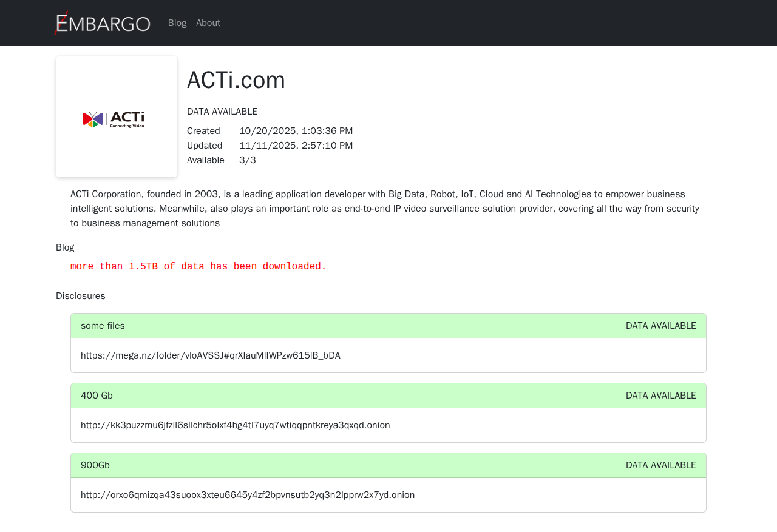Click the DATA AVAILABLE status under heading
Screen dimensions: 777x532
[222, 112]
